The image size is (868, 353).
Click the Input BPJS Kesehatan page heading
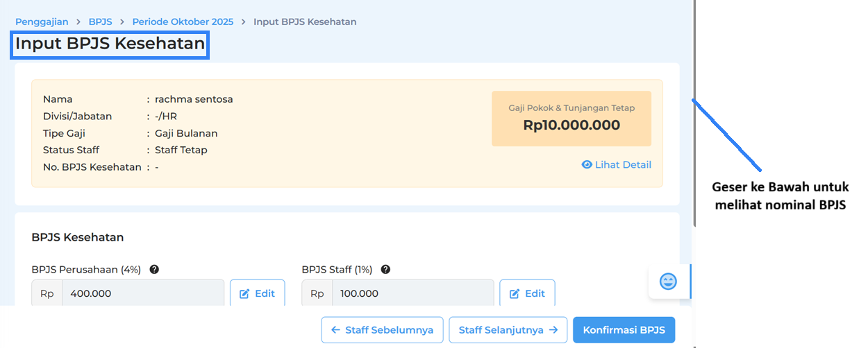(110, 44)
